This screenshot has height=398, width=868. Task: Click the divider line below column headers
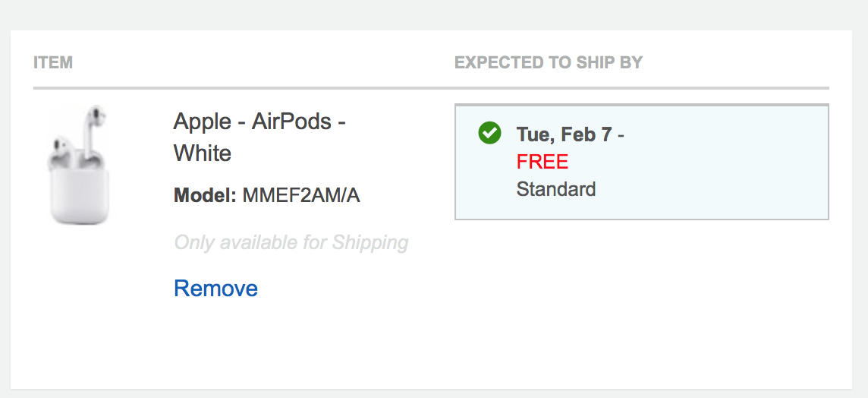[x=431, y=88]
